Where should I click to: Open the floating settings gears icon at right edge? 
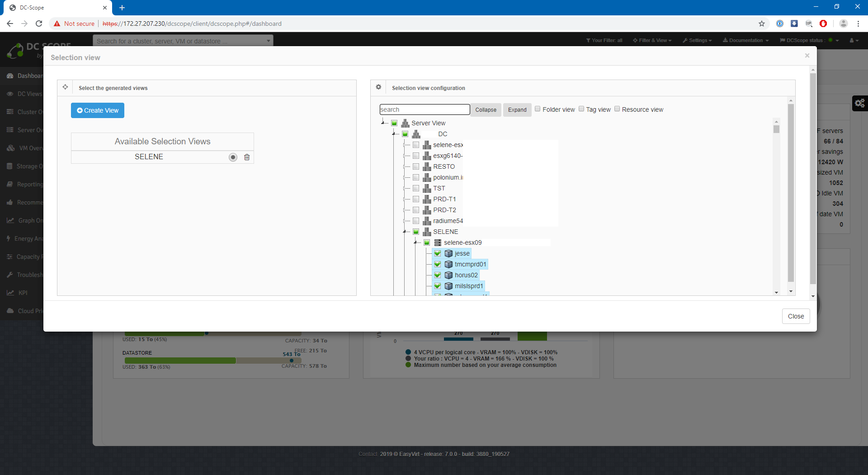click(859, 104)
